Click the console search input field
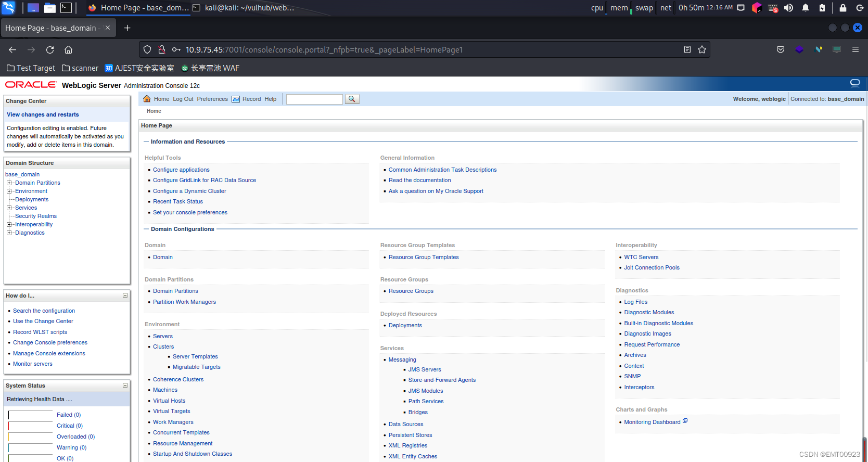This screenshot has height=462, width=868. 314,99
